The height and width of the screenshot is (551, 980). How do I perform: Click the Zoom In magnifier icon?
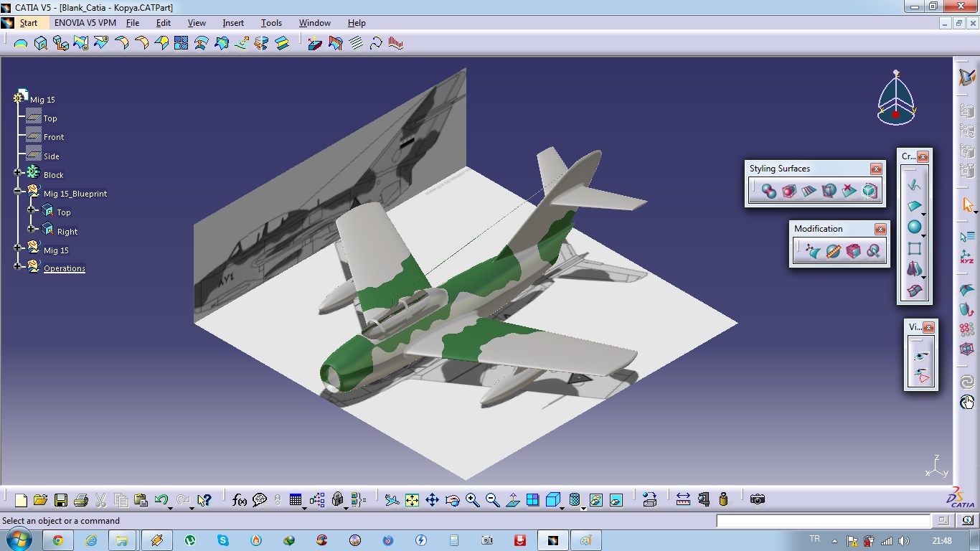[472, 500]
